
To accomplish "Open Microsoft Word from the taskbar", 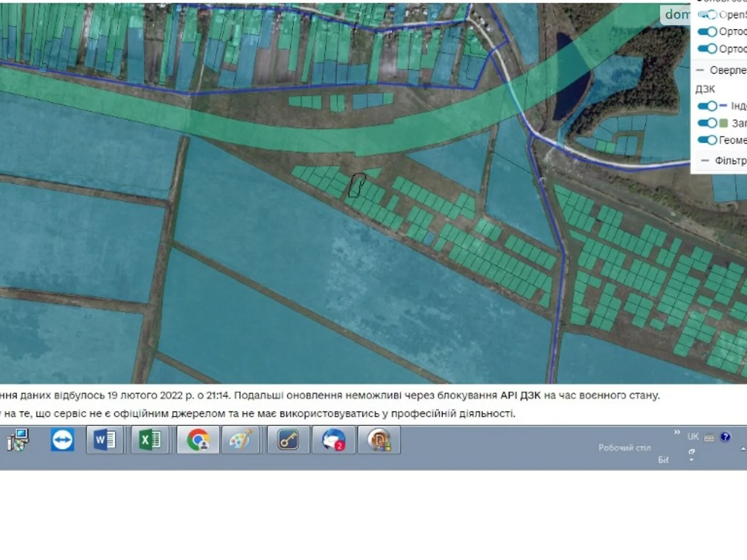I will coord(105,440).
